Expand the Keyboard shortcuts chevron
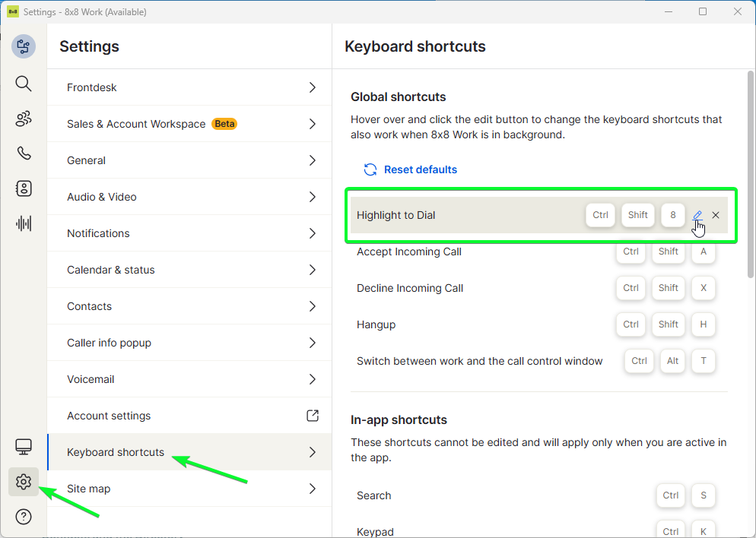Image resolution: width=756 pixels, height=538 pixels. [313, 452]
